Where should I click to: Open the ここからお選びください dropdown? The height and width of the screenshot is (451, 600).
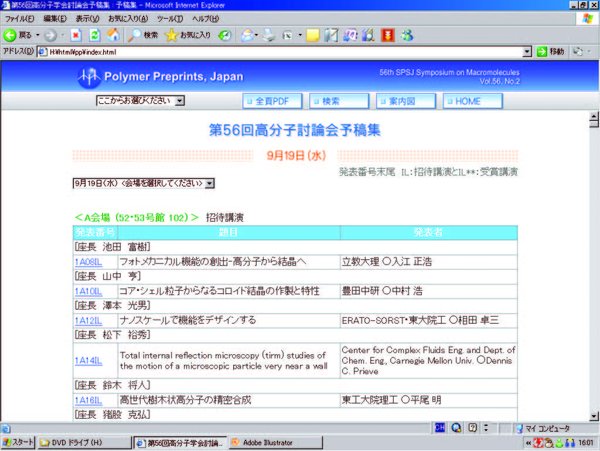[140, 101]
